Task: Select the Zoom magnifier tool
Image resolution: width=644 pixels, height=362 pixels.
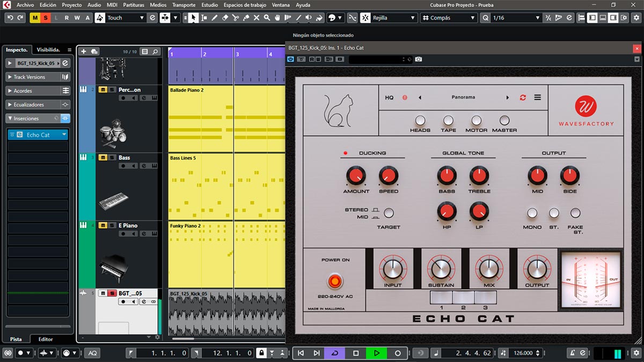Action: 267,18
